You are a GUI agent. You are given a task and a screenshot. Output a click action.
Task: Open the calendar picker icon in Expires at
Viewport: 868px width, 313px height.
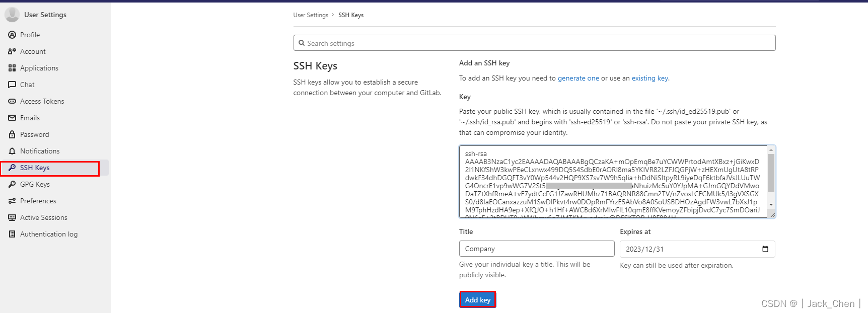point(765,249)
